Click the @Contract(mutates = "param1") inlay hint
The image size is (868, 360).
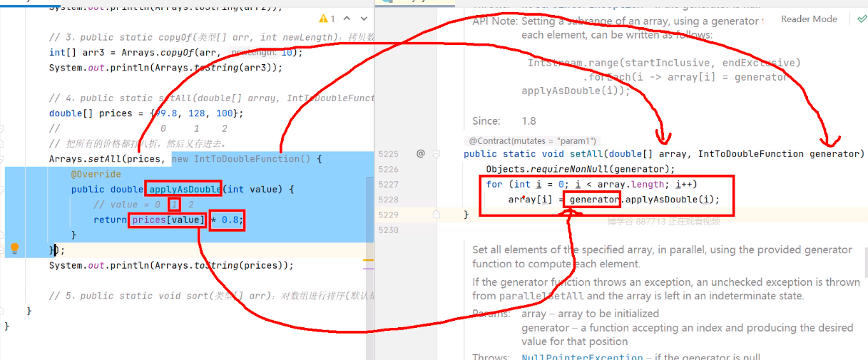tap(533, 141)
